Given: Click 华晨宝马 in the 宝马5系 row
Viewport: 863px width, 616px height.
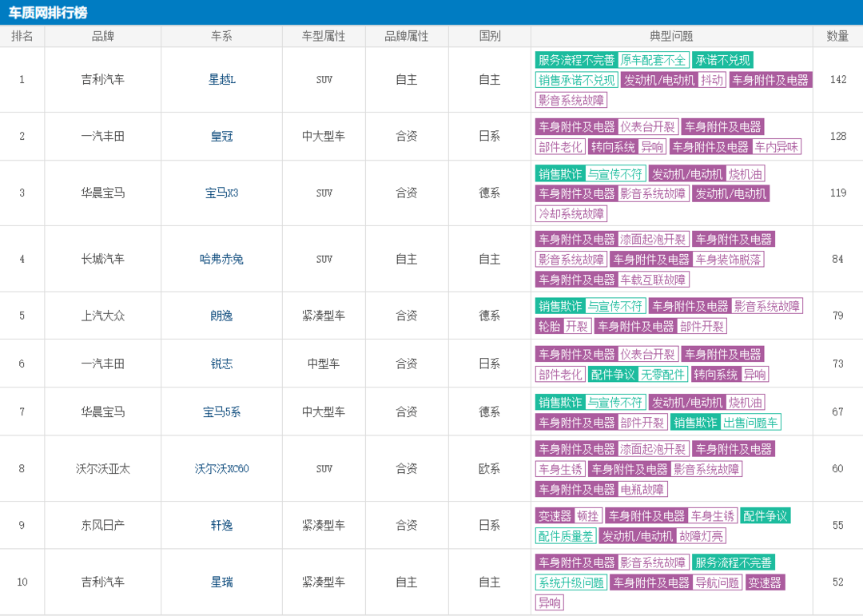Looking at the screenshot, I should click(103, 411).
